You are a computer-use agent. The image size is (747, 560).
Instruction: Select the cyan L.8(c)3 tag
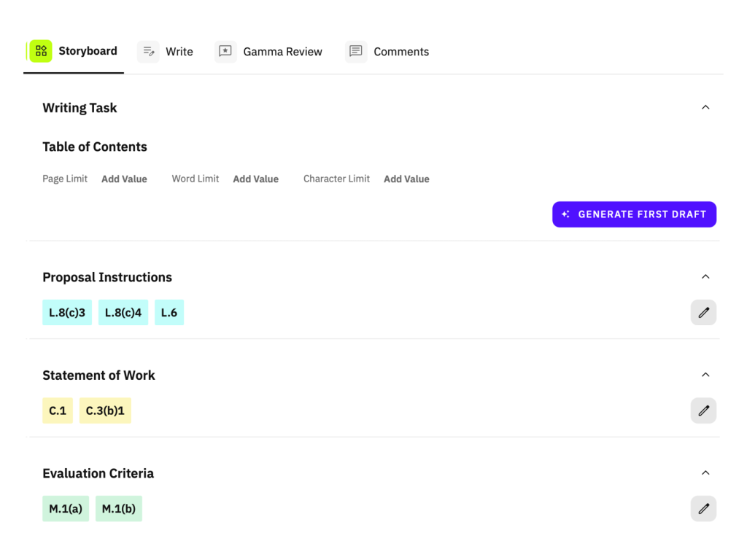pos(67,313)
